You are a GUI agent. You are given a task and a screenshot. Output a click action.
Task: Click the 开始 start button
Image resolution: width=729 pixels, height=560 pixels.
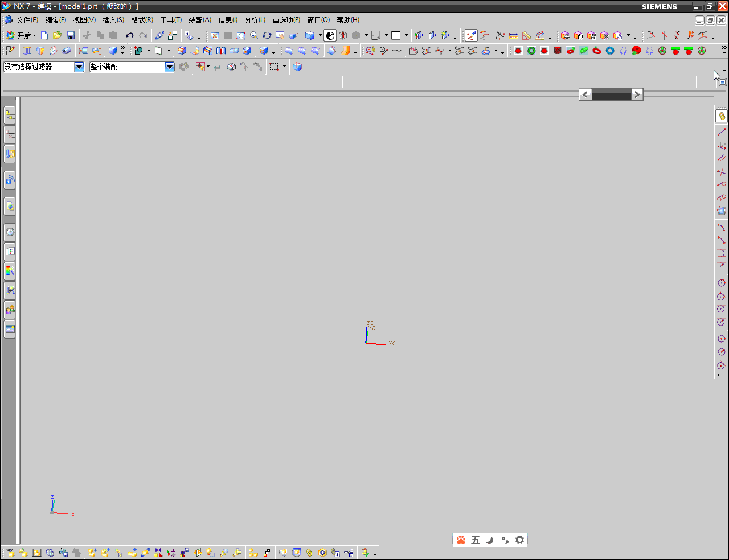pyautogui.click(x=20, y=35)
